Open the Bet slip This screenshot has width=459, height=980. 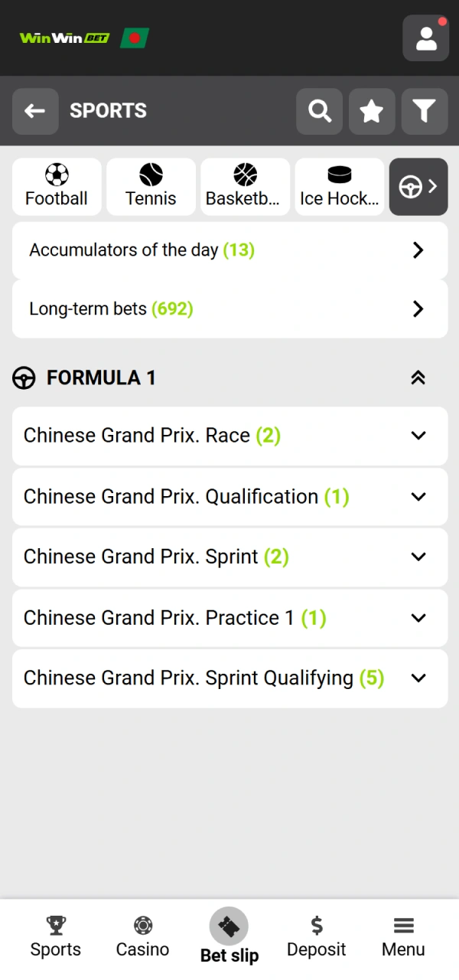point(229,936)
